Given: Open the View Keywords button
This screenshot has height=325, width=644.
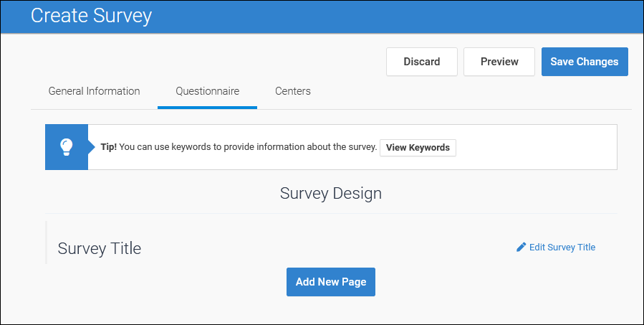Looking at the screenshot, I should (418, 148).
